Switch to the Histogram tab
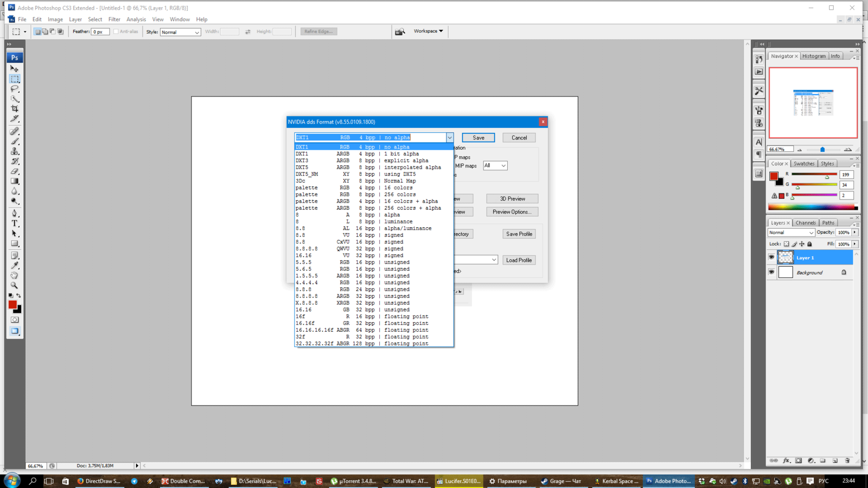The image size is (868, 488). coord(814,56)
